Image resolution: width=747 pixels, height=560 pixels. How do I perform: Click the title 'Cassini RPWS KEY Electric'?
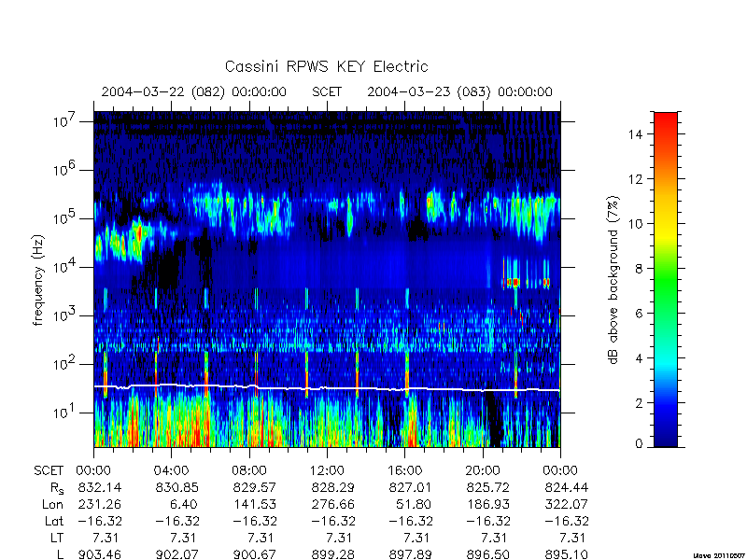[326, 66]
